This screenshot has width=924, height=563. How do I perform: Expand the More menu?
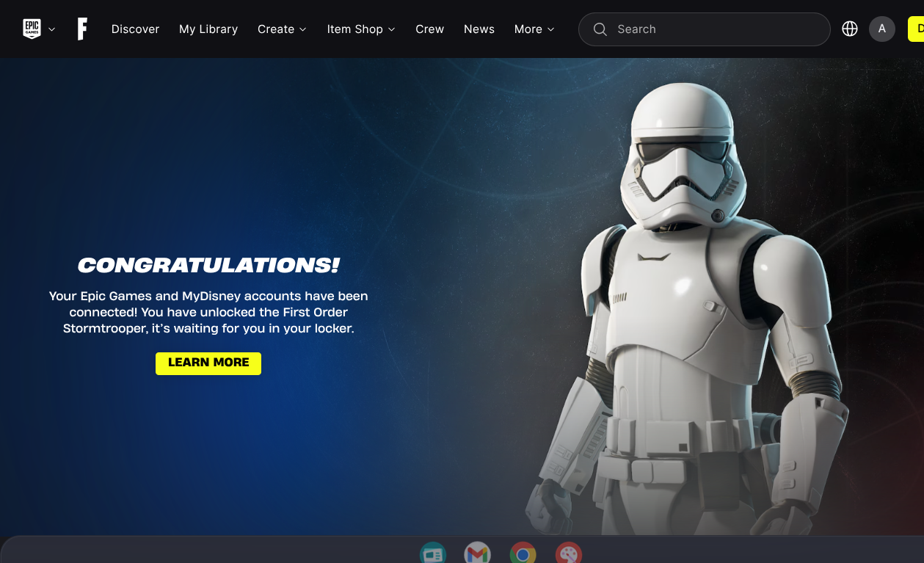click(x=534, y=29)
